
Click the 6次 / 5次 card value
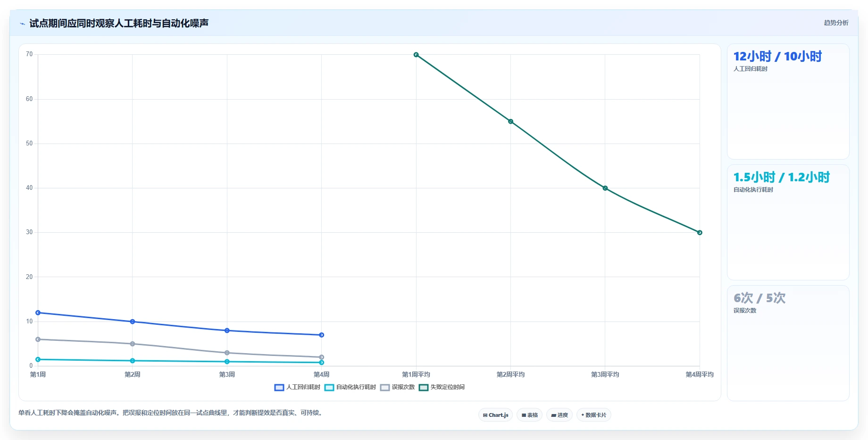click(x=759, y=298)
